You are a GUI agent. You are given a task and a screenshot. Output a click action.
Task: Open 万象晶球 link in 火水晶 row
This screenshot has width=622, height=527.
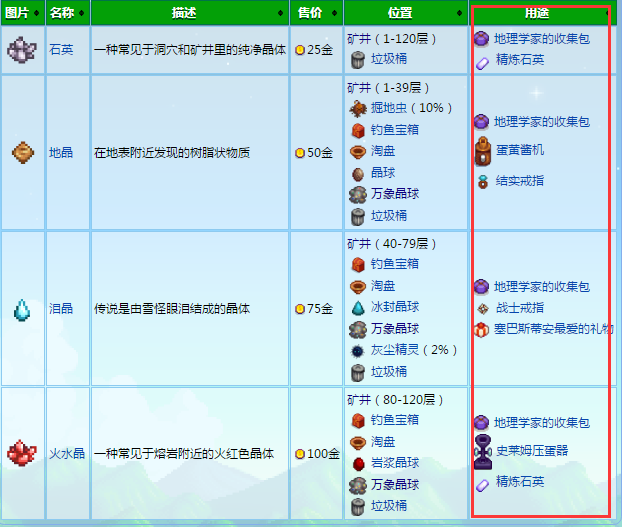(x=395, y=484)
